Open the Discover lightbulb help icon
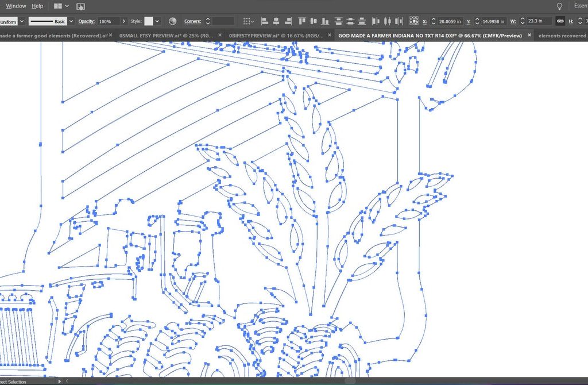The width and height of the screenshot is (588, 385). point(560,6)
